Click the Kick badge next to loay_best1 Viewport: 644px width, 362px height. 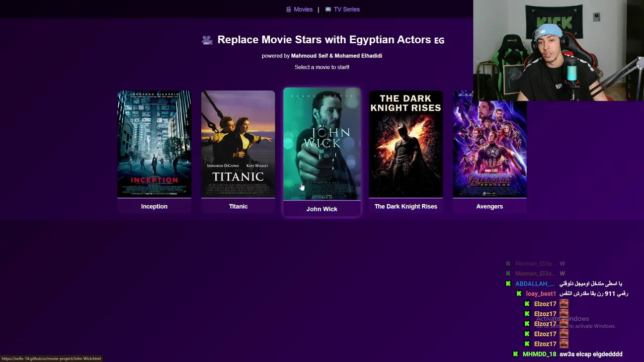[x=519, y=294]
